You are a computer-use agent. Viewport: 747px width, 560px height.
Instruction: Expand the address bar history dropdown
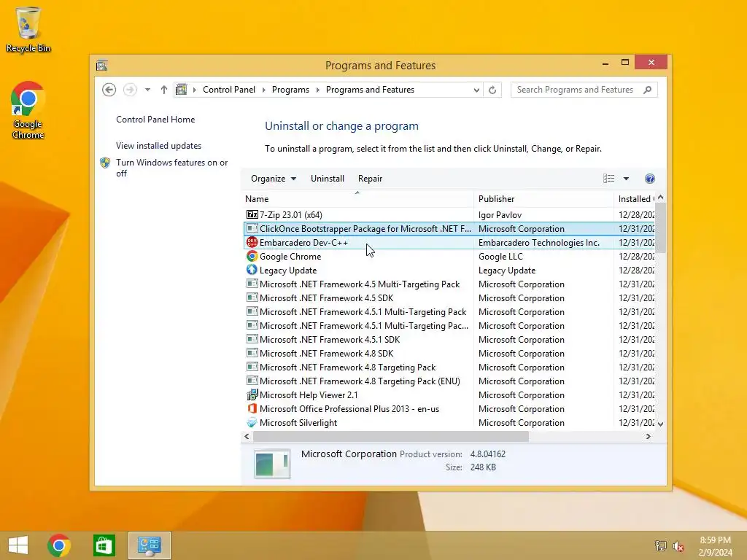click(x=476, y=90)
